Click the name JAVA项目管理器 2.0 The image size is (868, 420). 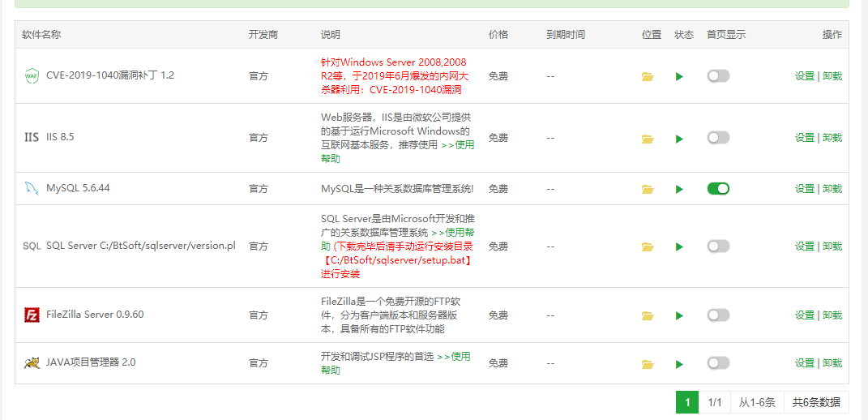91,363
